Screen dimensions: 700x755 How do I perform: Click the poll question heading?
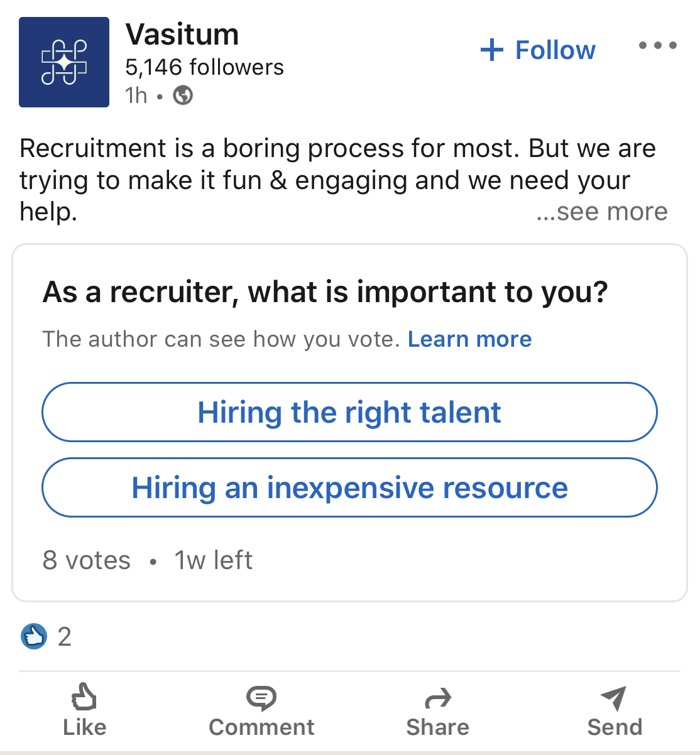(325, 292)
